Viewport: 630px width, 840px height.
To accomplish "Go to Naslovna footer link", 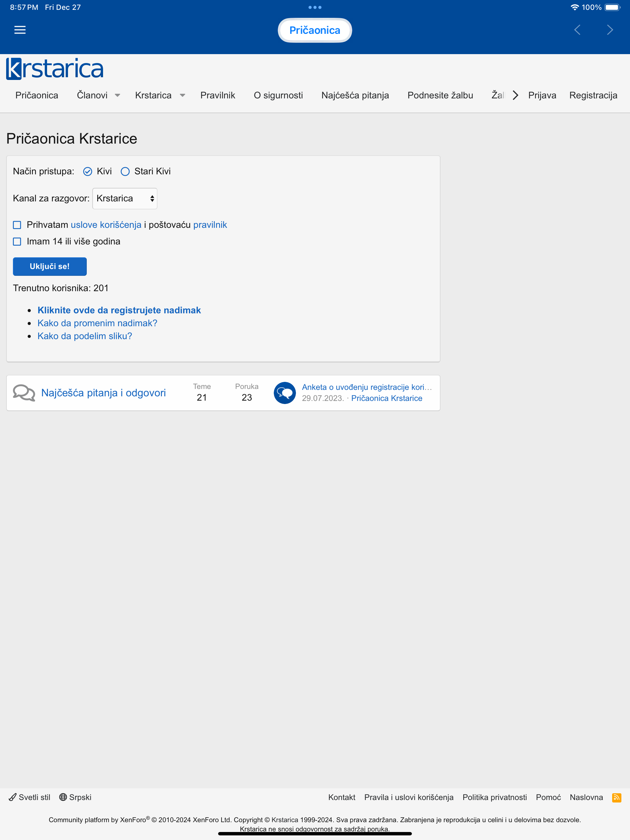I will (586, 797).
